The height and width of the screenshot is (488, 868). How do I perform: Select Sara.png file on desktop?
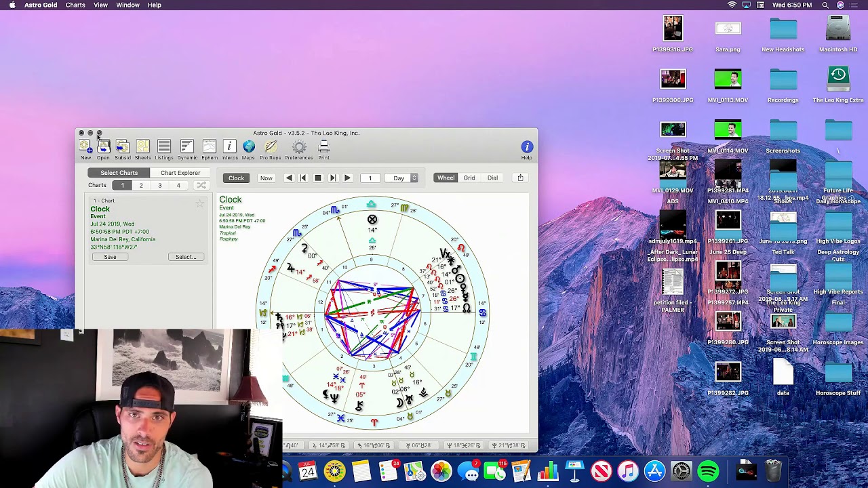coord(728,35)
